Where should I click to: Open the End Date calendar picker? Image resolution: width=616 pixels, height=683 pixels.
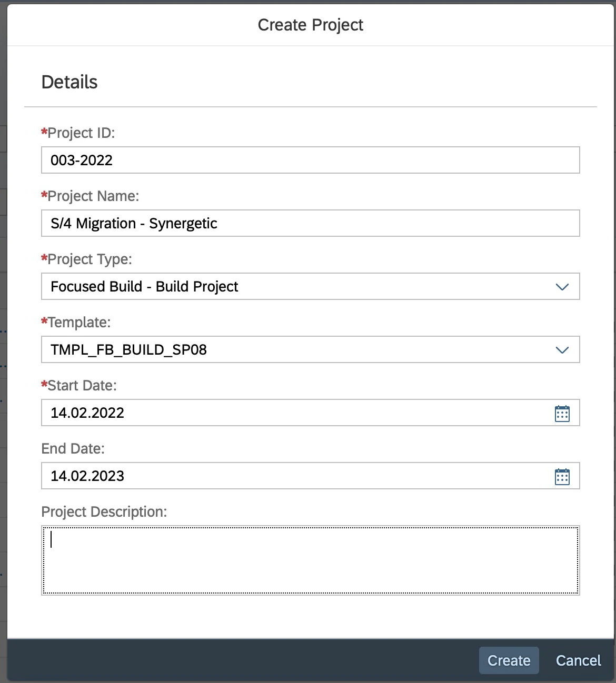pyautogui.click(x=562, y=476)
